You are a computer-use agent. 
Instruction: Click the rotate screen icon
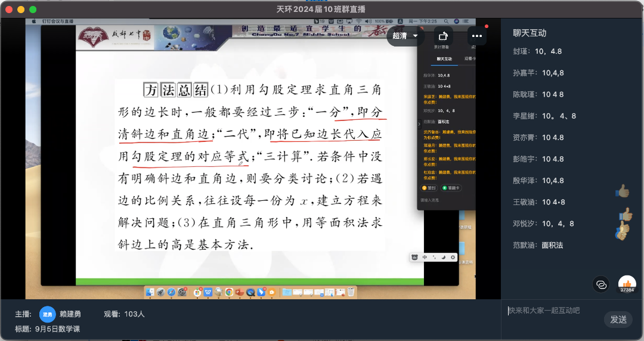443,36
